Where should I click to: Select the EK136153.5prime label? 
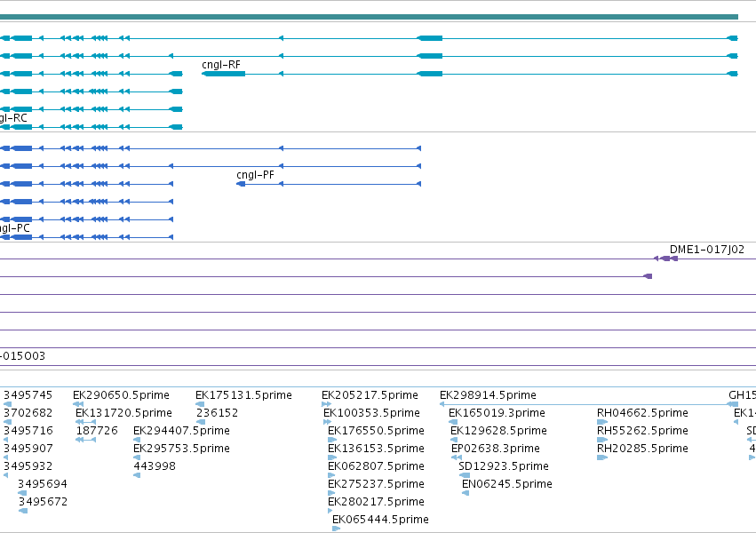pos(376,449)
